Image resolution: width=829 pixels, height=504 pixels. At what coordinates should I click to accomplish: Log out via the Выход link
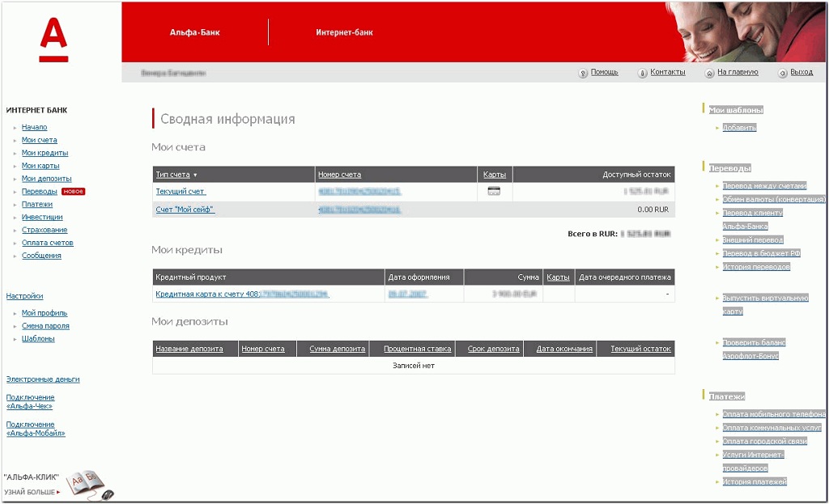(801, 72)
